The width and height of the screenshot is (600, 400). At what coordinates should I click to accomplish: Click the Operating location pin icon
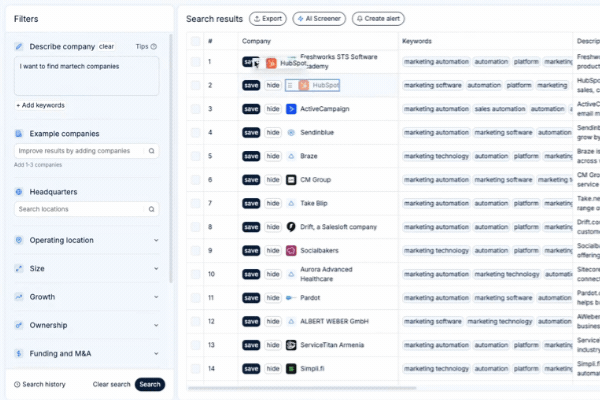tap(19, 240)
